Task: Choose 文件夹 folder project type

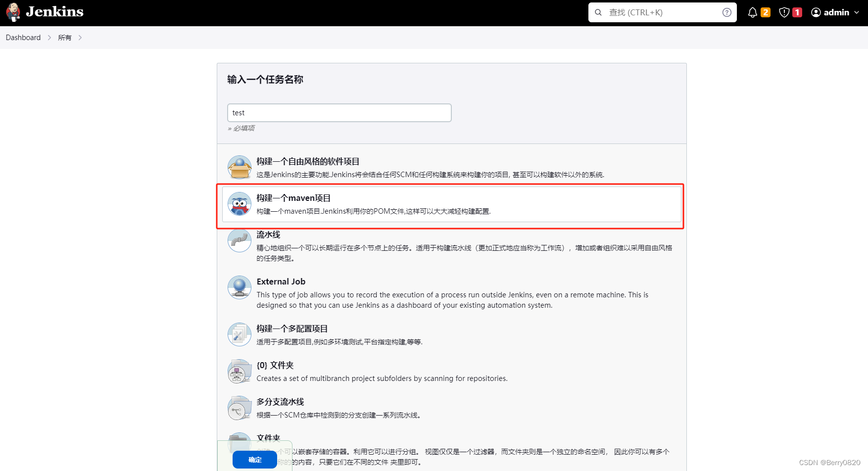Action: 268,438
